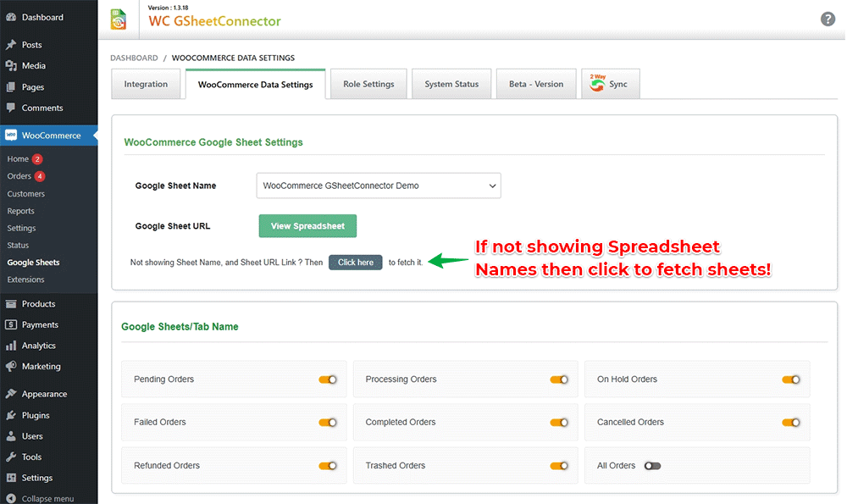Open WooCommerce Status submenu
This screenshot has width=847, height=504.
point(18,246)
